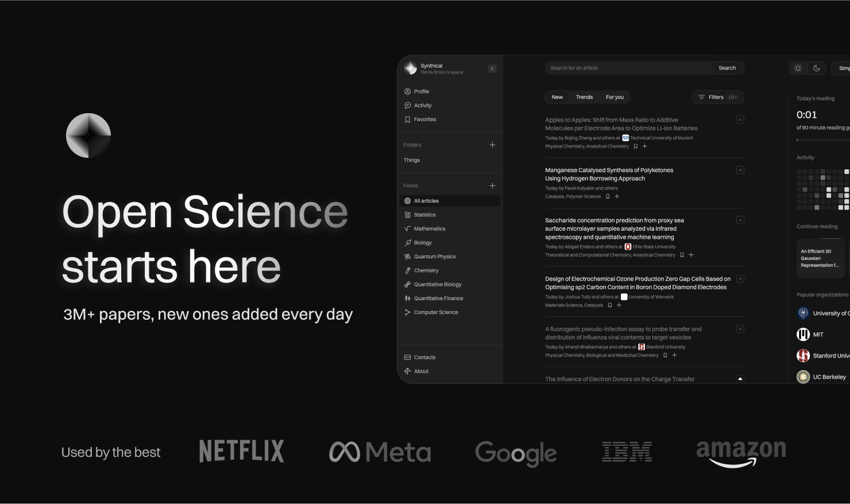Add Electrochemical Ozone article to folder
Viewport: 850px width, 504px height.
coord(619,305)
